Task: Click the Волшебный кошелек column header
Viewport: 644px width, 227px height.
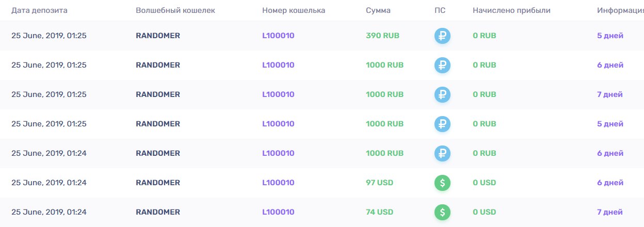Action: (175, 10)
